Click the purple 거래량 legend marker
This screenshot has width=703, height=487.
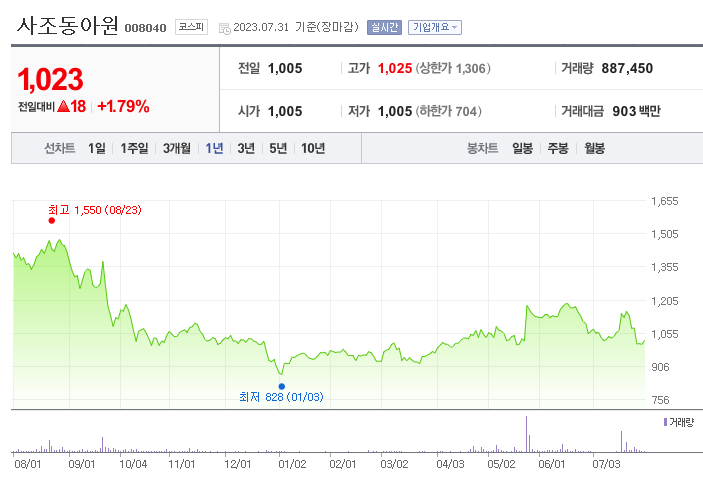point(665,422)
